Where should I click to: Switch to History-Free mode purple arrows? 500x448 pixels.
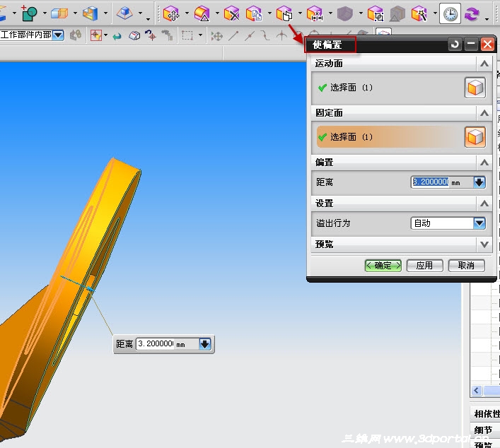pyautogui.click(x=472, y=14)
